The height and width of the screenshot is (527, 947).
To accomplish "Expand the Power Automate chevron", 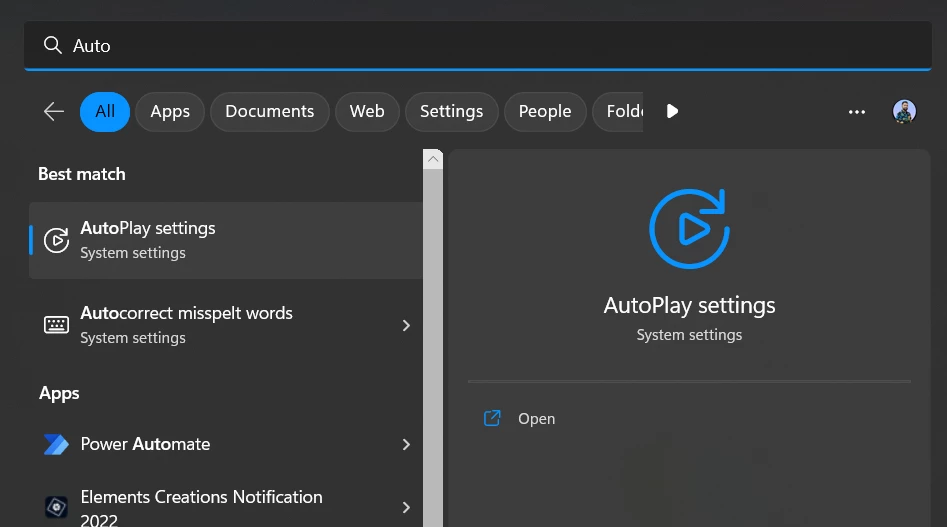I will pos(406,444).
